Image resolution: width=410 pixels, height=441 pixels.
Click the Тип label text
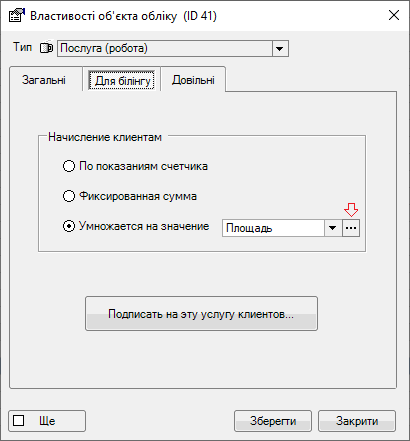23,47
